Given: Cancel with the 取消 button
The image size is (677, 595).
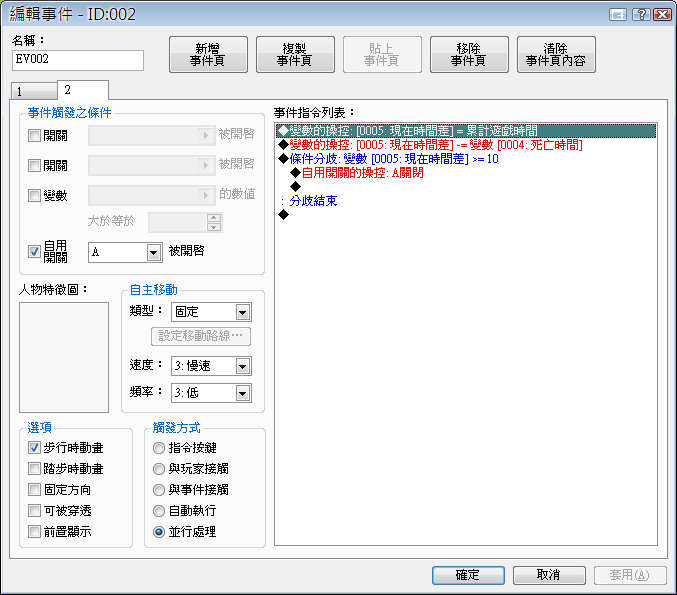Looking at the screenshot, I should [549, 575].
